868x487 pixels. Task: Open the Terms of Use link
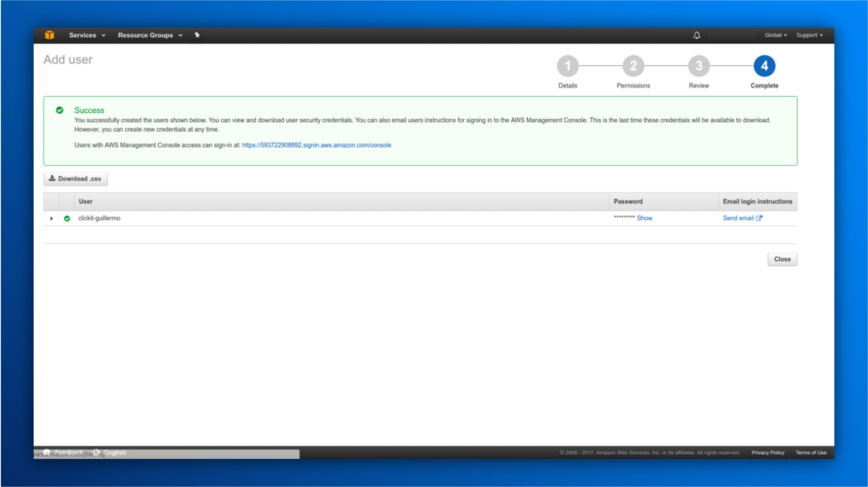[811, 452]
